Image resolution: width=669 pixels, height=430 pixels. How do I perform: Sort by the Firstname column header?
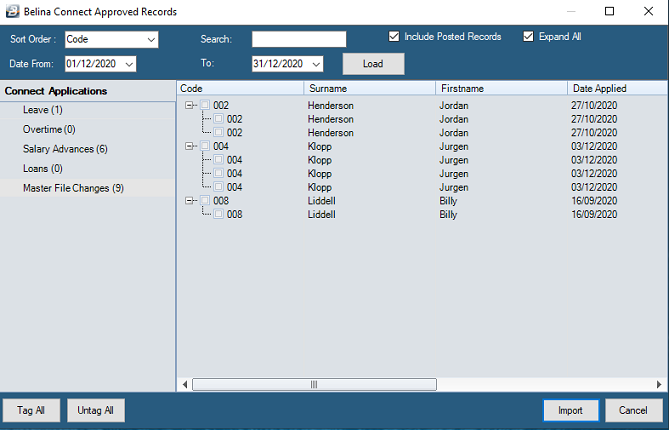pos(501,88)
